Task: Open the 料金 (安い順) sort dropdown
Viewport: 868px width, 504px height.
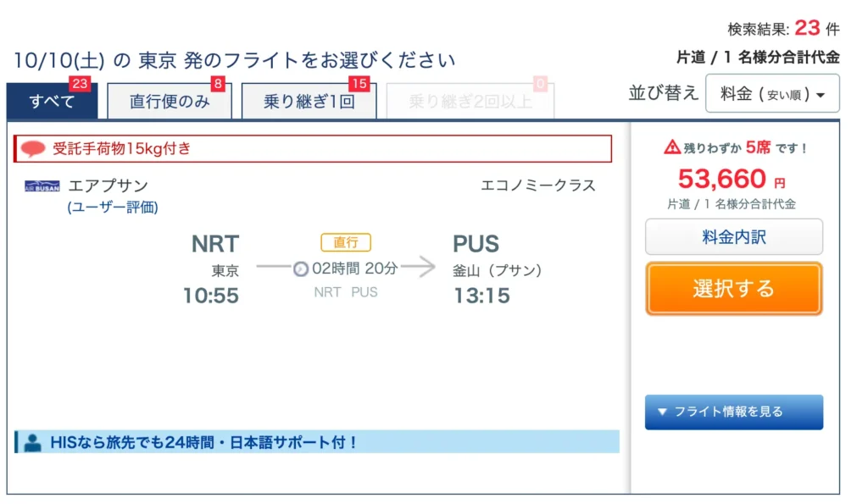Action: pyautogui.click(x=772, y=93)
